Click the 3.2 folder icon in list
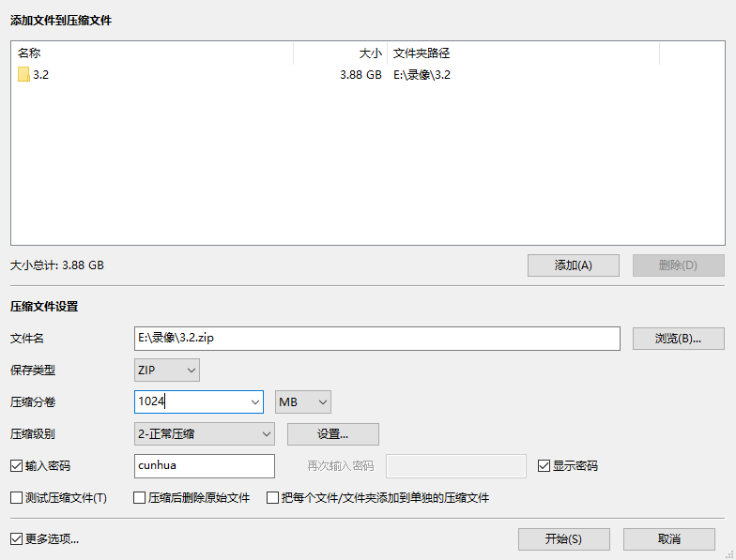 click(x=23, y=75)
